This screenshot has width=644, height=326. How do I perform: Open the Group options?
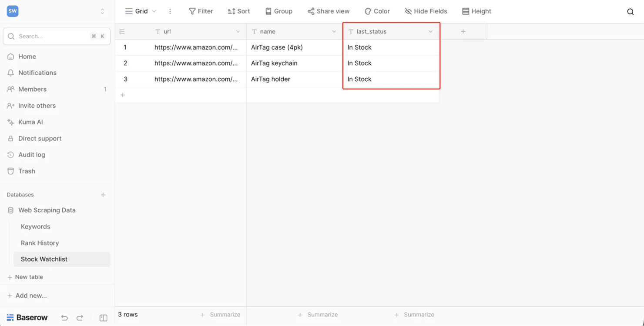click(x=279, y=11)
